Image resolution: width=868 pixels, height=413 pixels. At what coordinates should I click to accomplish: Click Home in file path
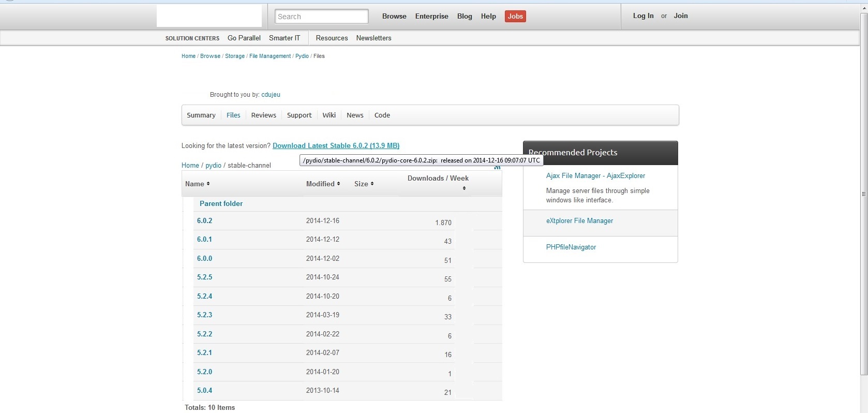click(190, 166)
